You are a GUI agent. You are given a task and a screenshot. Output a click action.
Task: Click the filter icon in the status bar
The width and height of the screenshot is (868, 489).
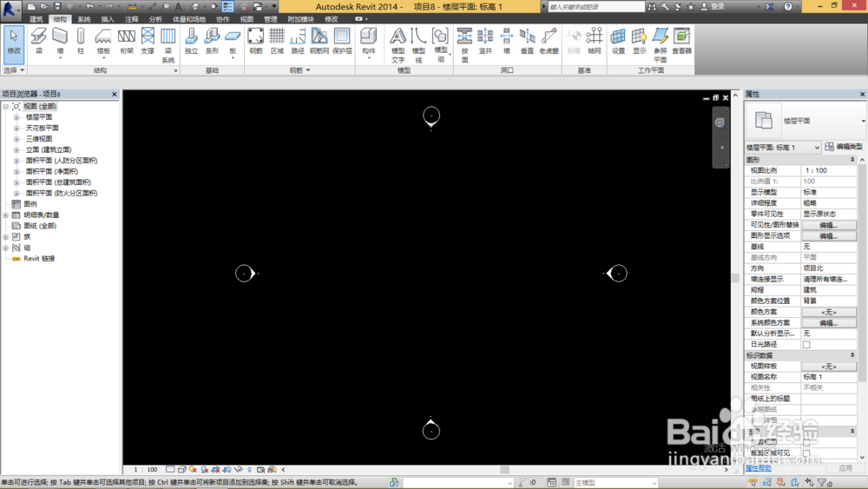click(822, 483)
